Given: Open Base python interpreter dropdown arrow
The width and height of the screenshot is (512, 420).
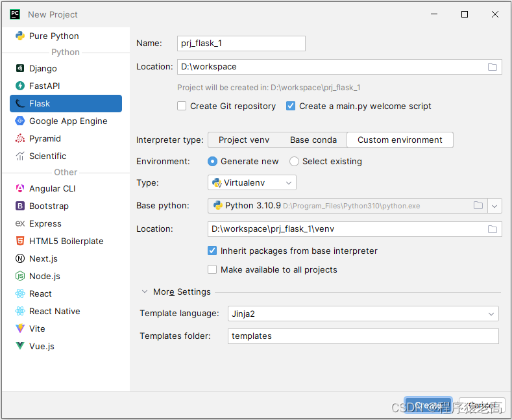Looking at the screenshot, I should tap(494, 206).
